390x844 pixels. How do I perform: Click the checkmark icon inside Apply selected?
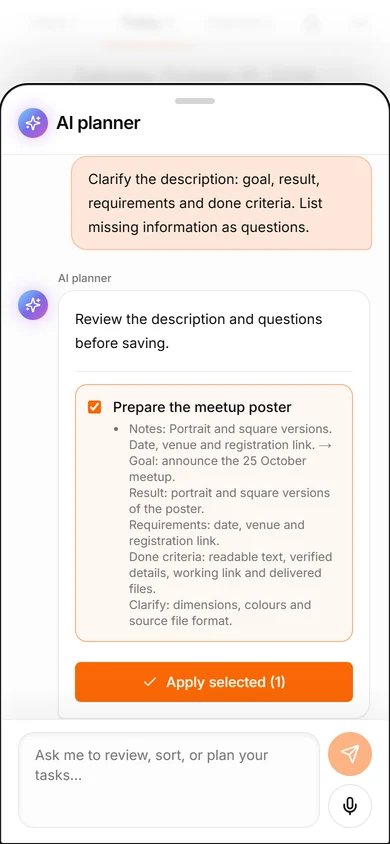[150, 682]
